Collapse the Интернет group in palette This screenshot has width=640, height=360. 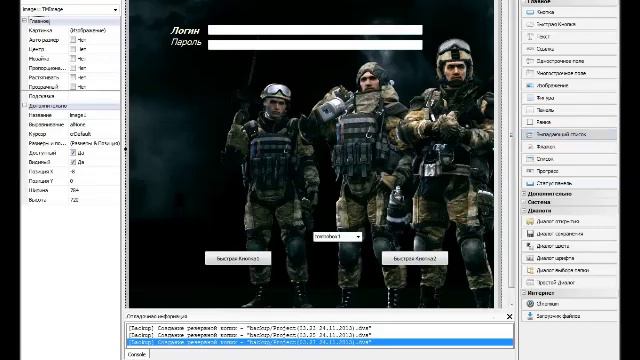(x=524, y=293)
